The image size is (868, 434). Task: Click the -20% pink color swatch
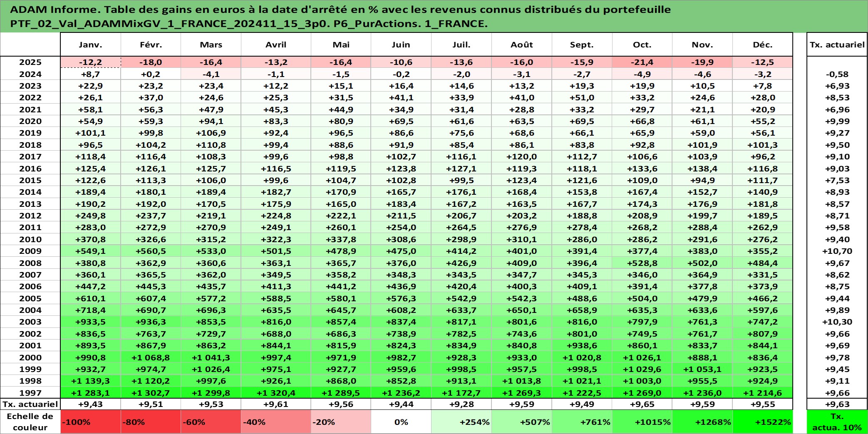tap(341, 422)
